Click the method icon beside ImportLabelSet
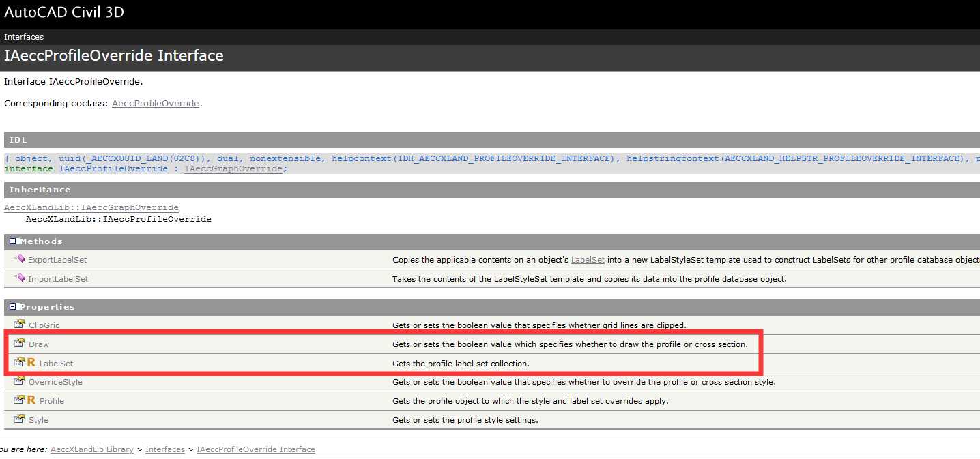980x459 pixels. tap(19, 278)
